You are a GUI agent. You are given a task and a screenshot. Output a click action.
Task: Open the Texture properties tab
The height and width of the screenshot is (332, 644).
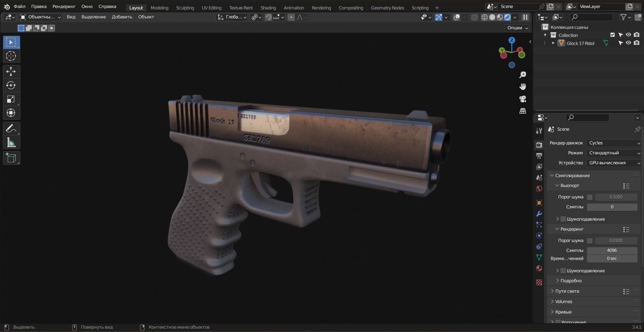(539, 282)
